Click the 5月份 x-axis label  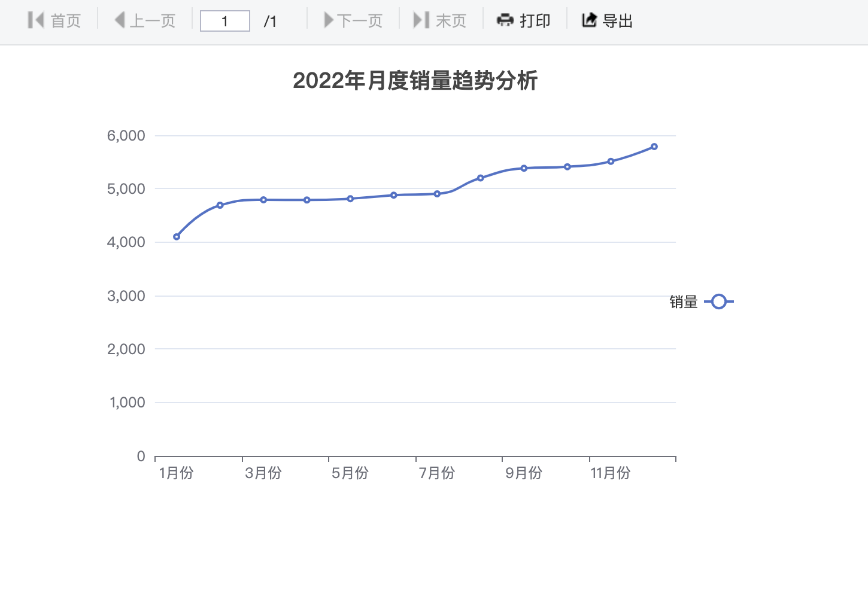[x=350, y=473]
